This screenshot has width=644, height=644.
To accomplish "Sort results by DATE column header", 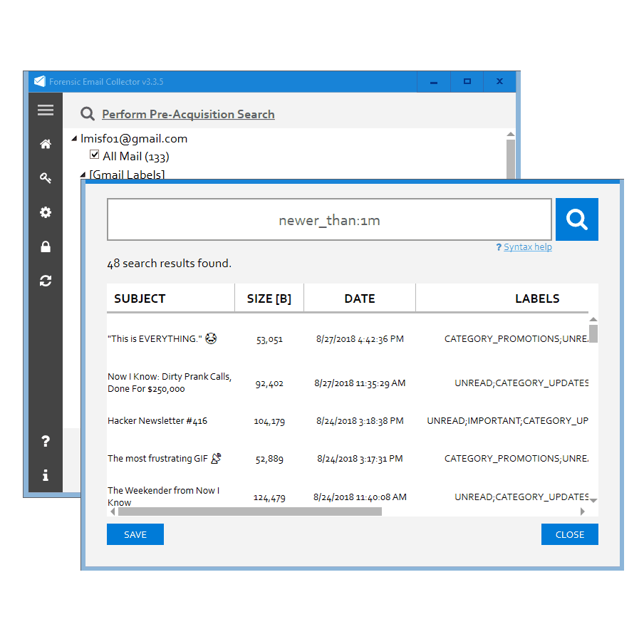I will click(x=359, y=298).
